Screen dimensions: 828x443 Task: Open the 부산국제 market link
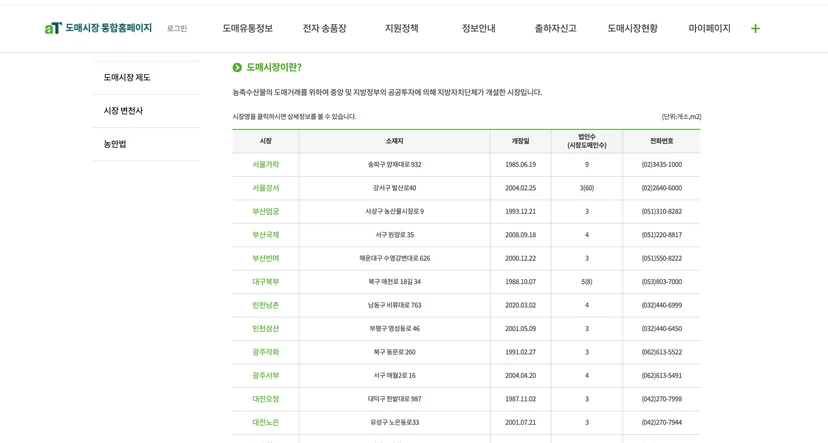point(266,235)
